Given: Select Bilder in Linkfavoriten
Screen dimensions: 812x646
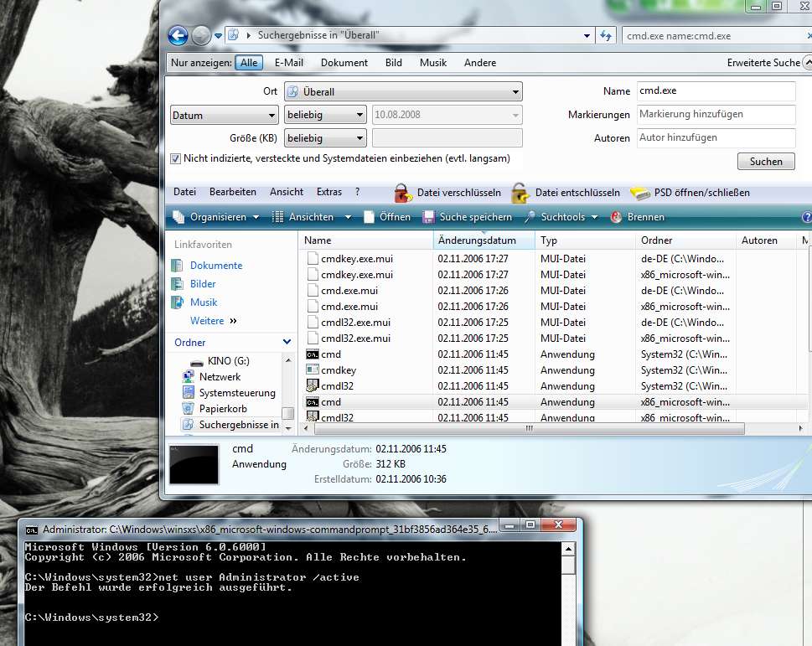Looking at the screenshot, I should point(203,284).
